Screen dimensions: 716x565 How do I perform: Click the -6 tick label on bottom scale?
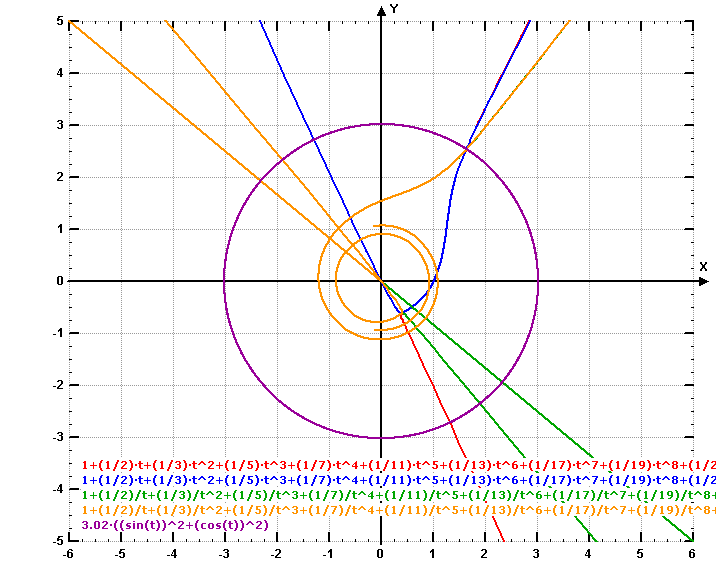68,552
